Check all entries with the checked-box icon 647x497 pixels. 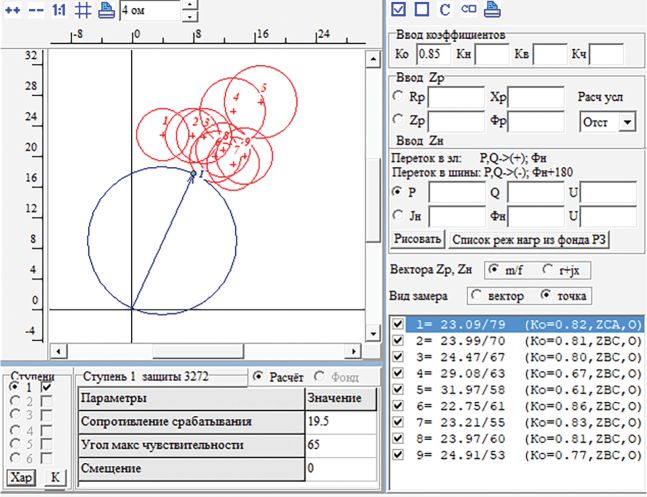pyautogui.click(x=398, y=9)
